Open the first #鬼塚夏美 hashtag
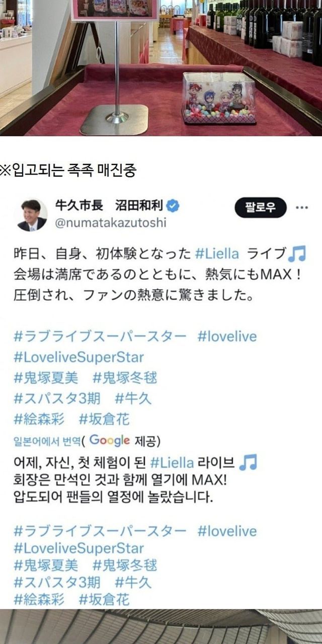The width and height of the screenshot is (322, 644). point(46,378)
